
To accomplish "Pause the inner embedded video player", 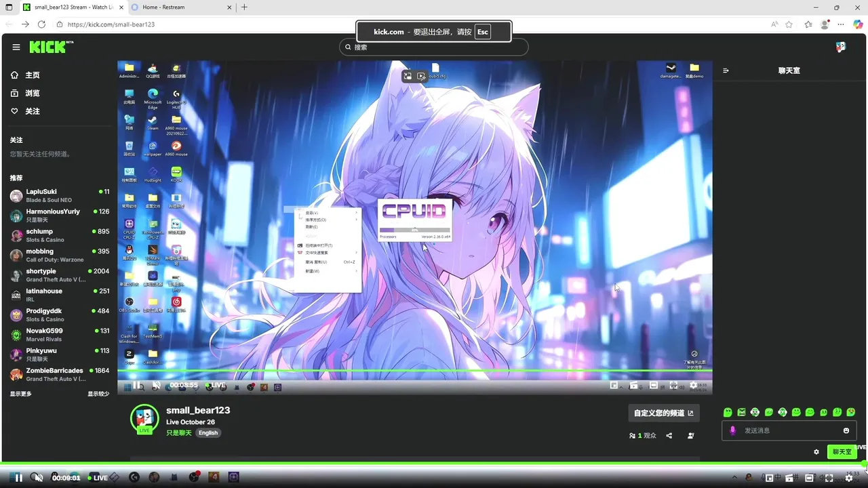I will click(136, 385).
